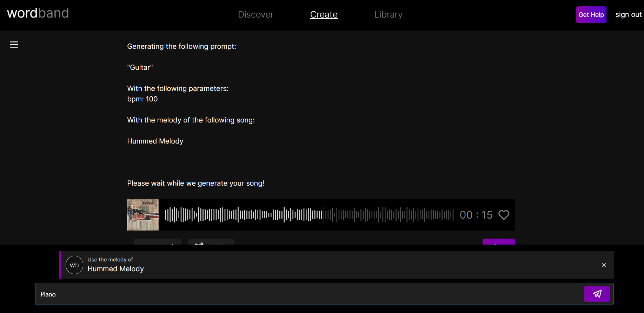Like the song with the heart icon
Viewport: 644px width, 313px height.
tap(504, 215)
